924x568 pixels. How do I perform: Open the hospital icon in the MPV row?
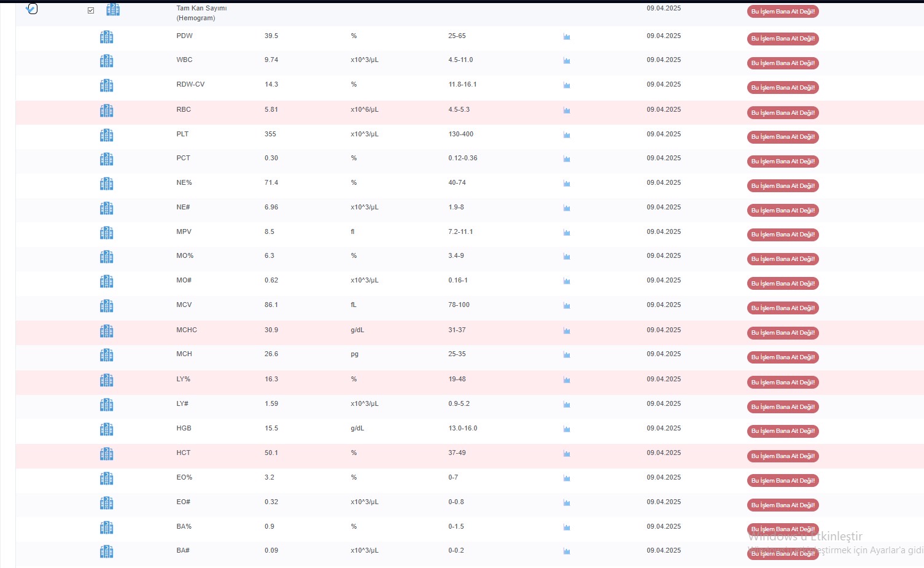coord(106,233)
